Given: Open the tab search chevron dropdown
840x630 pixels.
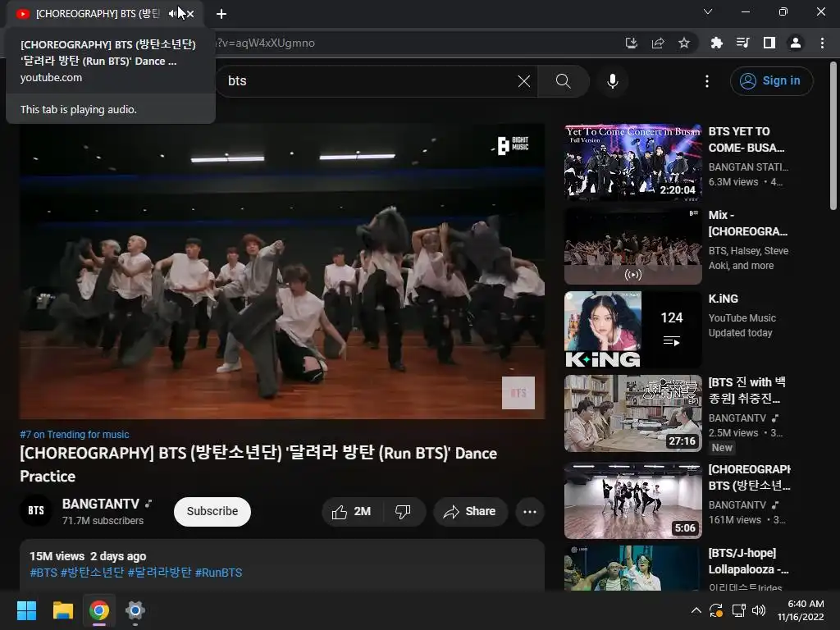Looking at the screenshot, I should pyautogui.click(x=708, y=11).
